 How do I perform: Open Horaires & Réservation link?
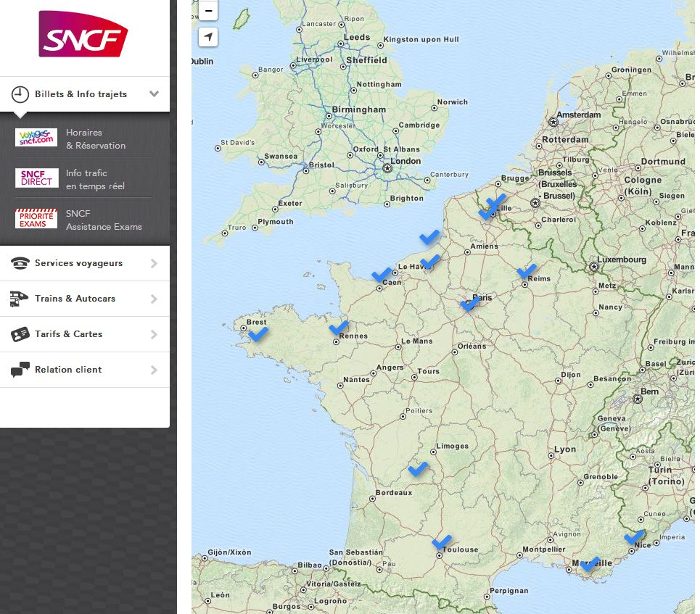[95, 139]
